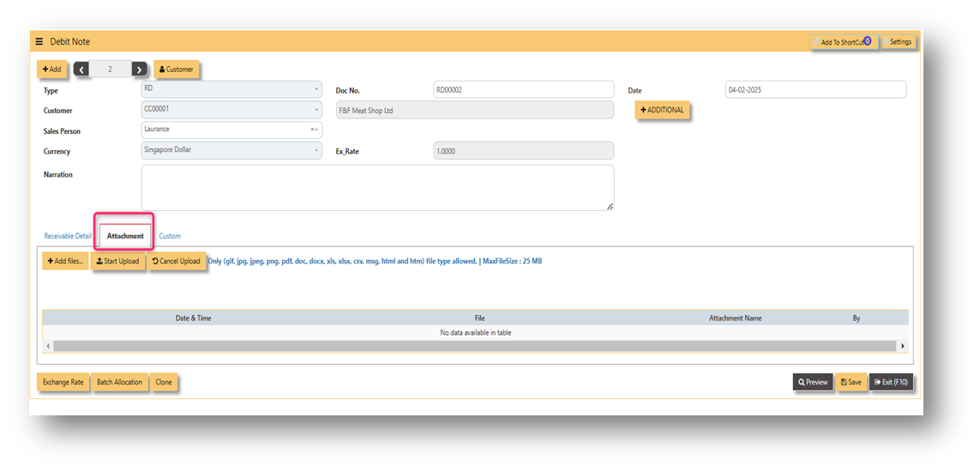The width and height of the screenshot is (980, 472).
Task: Sort by Date & Time column header
Action: pyautogui.click(x=193, y=318)
